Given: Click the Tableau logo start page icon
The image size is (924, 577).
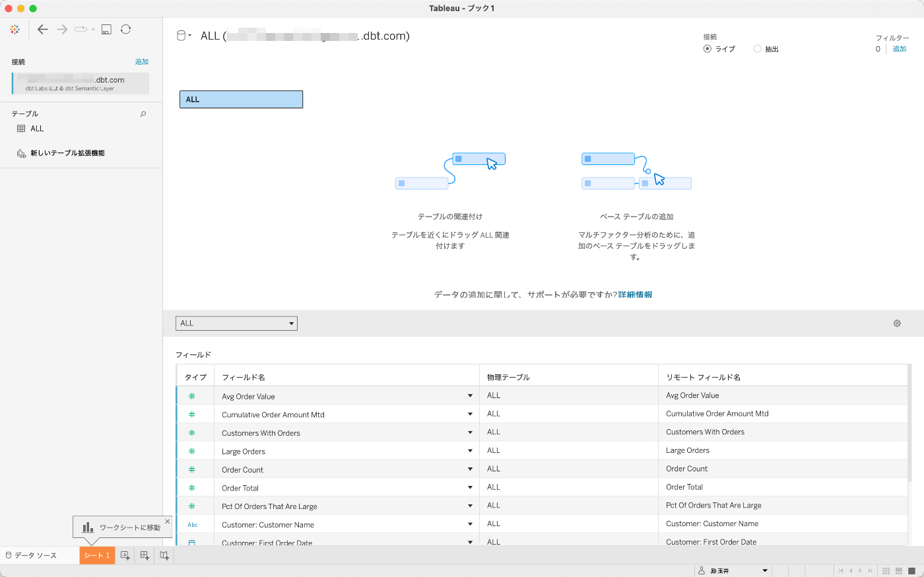Looking at the screenshot, I should 15,29.
